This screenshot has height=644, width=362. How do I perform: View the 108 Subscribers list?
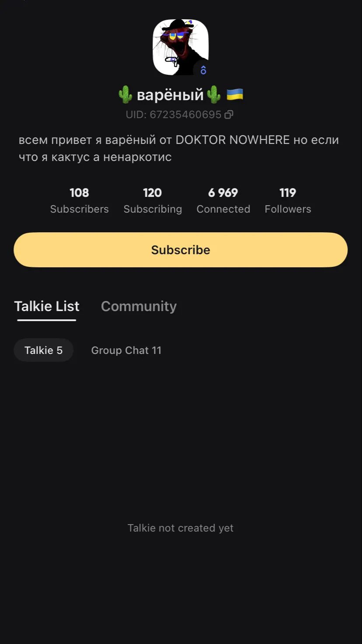point(79,200)
